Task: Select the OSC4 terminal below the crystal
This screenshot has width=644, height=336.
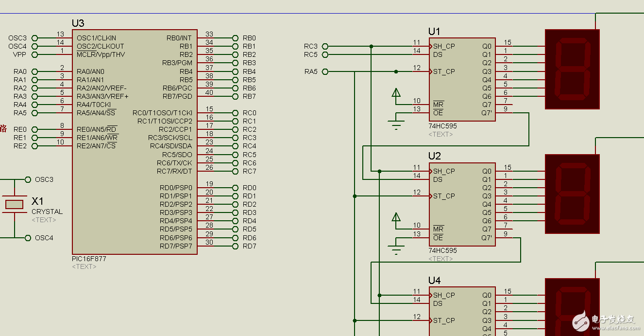Action: point(28,238)
